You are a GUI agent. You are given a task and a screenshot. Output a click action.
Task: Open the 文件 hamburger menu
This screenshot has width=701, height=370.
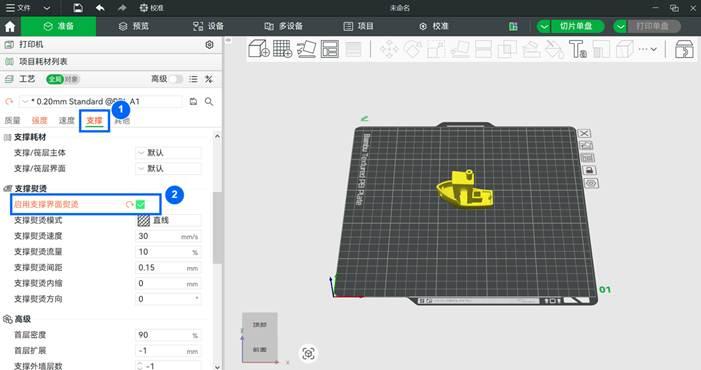pyautogui.click(x=19, y=8)
